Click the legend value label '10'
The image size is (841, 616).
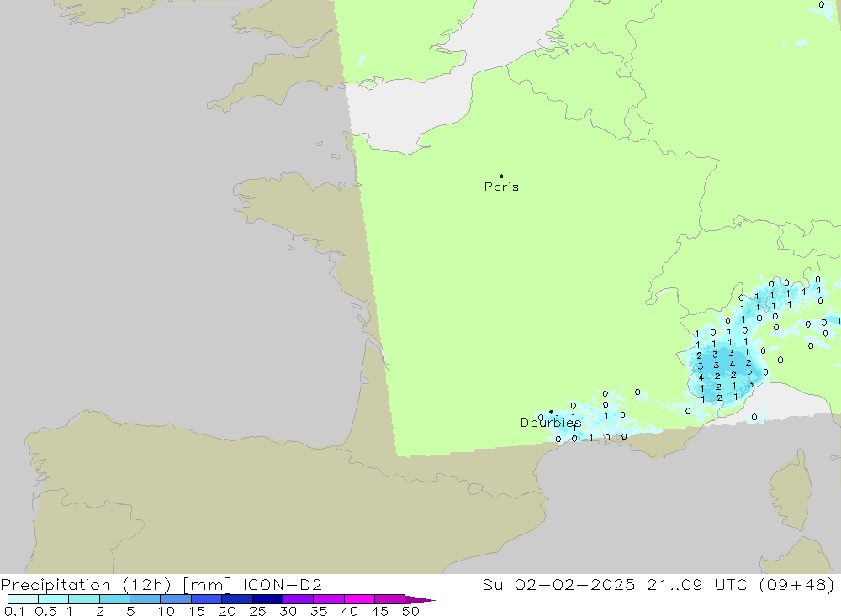[x=167, y=611]
